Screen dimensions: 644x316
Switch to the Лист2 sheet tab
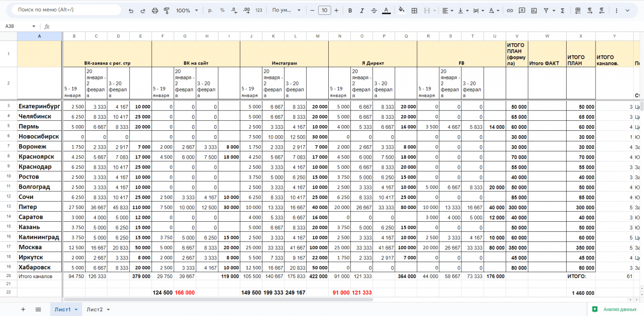click(98, 309)
